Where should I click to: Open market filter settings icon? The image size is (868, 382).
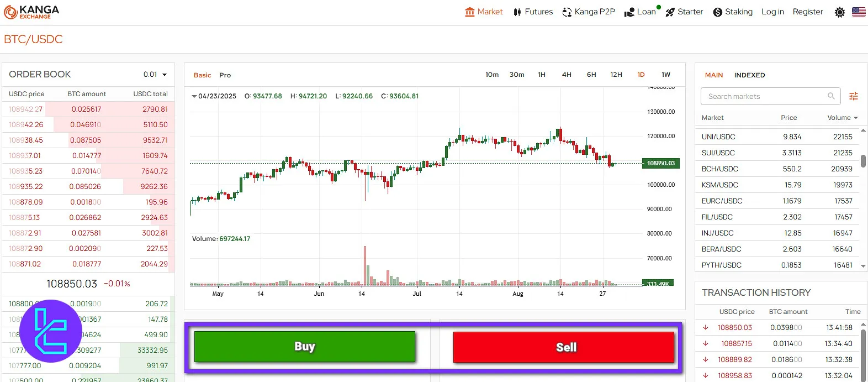(854, 96)
